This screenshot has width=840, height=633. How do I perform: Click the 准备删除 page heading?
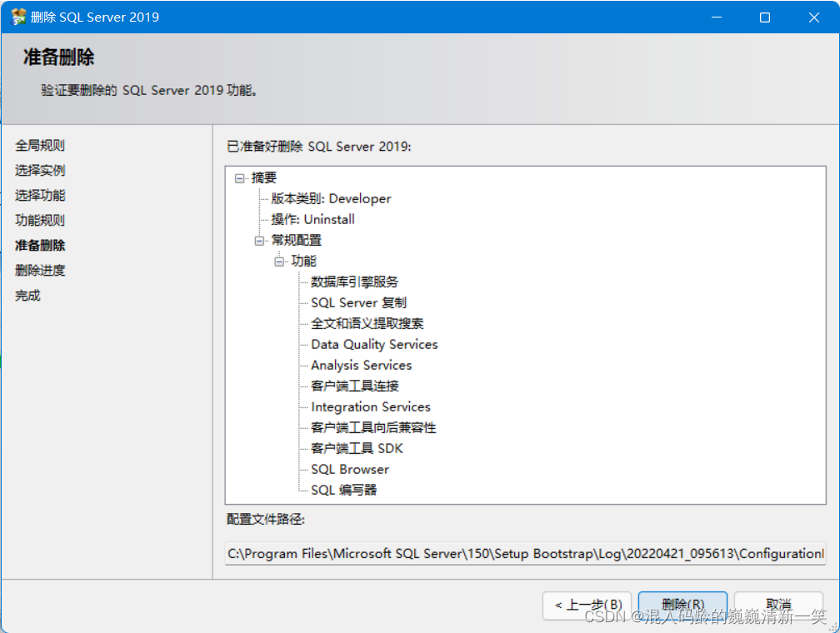point(59,57)
